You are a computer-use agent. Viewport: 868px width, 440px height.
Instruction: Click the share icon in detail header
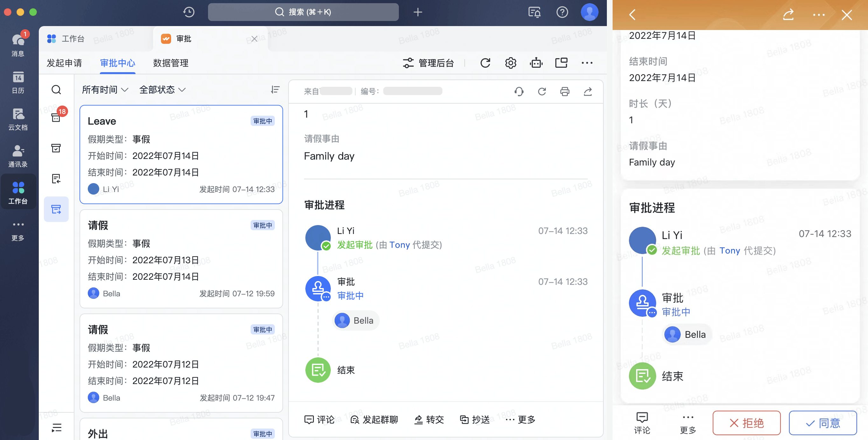pos(587,91)
